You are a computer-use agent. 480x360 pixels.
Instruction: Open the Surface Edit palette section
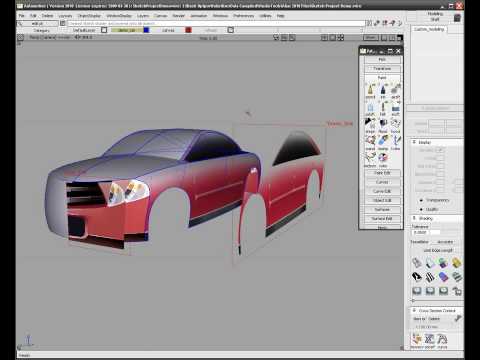click(x=382, y=219)
